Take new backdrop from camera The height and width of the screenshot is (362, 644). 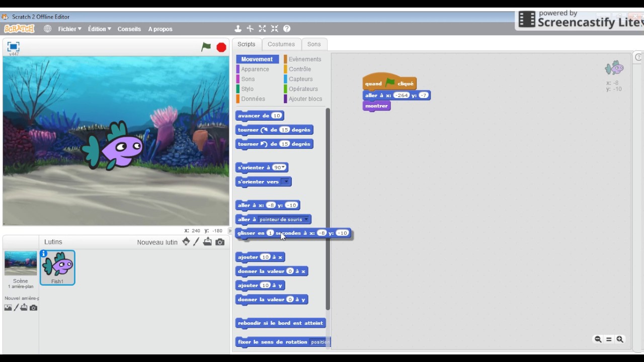click(x=33, y=307)
